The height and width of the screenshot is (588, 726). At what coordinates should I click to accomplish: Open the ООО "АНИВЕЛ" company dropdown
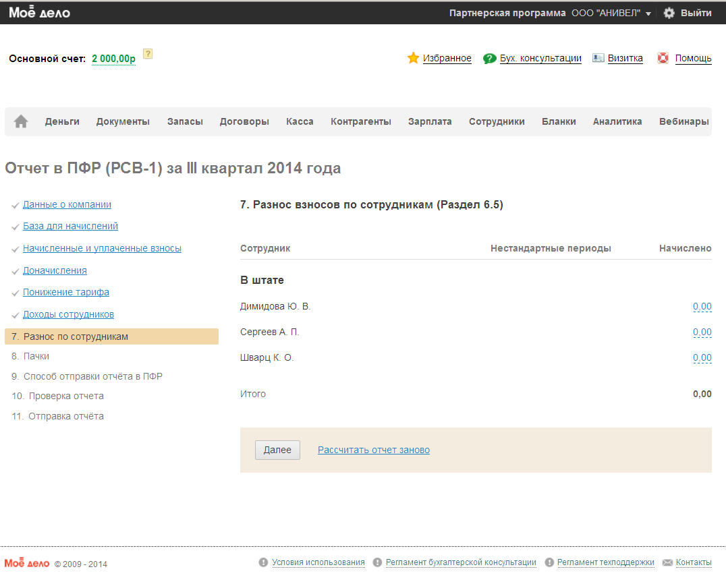point(611,13)
